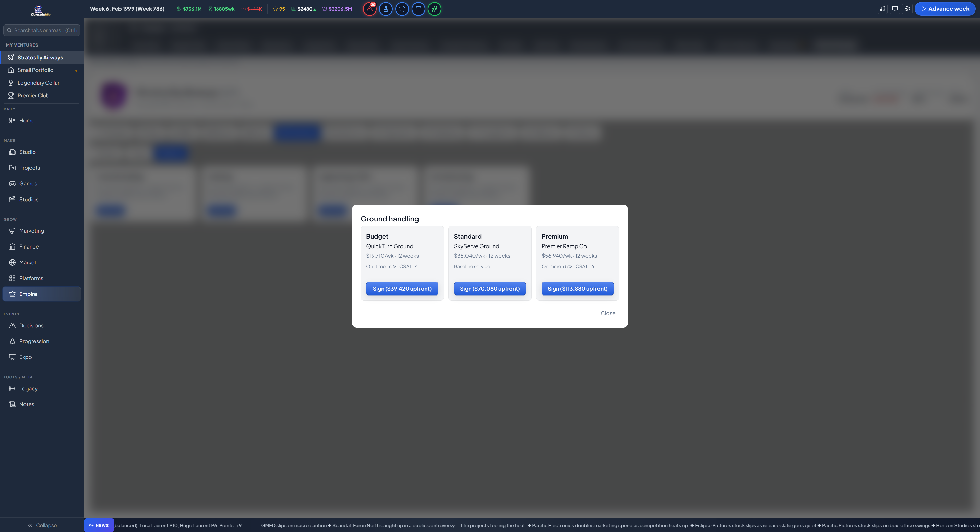Sign the Premium Premier Ramp Co. contract

coord(578,289)
